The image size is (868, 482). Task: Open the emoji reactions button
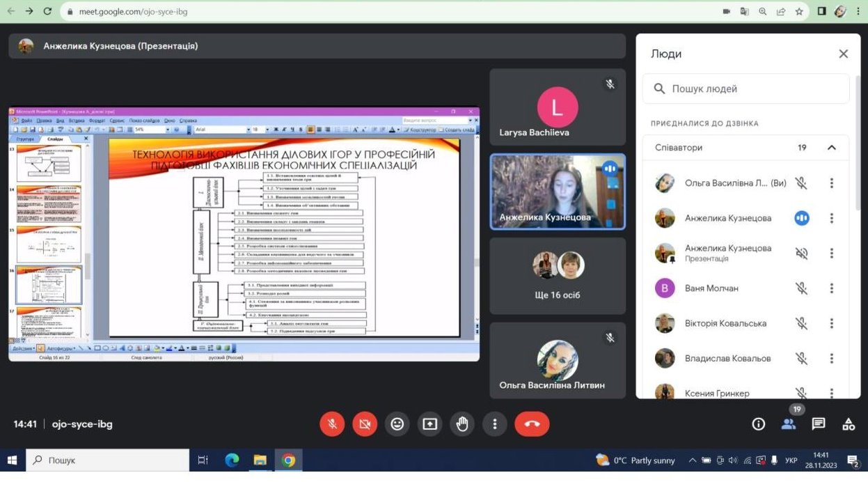[397, 423]
